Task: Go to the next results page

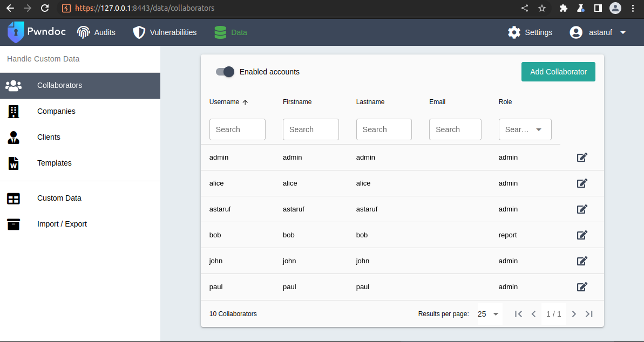Action: [x=574, y=314]
